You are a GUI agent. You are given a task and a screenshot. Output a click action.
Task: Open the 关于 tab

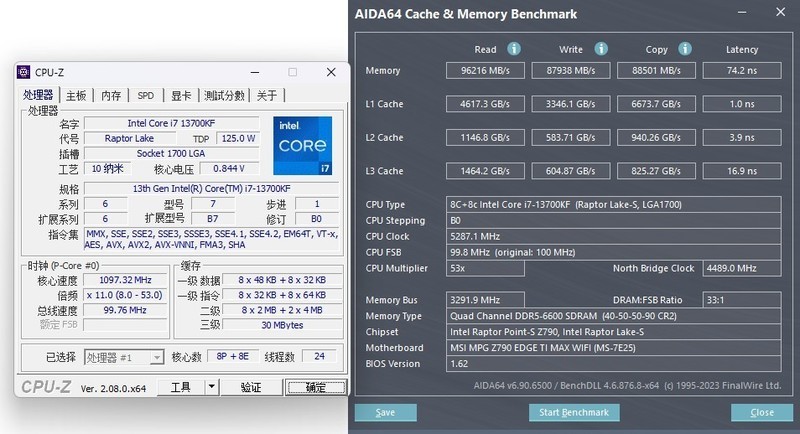click(266, 95)
